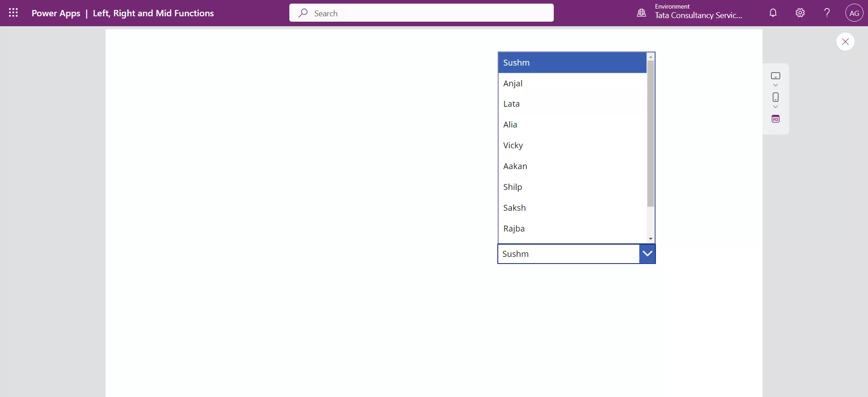Click the dropdown list scrollbar thumb
868x397 pixels.
pos(651,133)
